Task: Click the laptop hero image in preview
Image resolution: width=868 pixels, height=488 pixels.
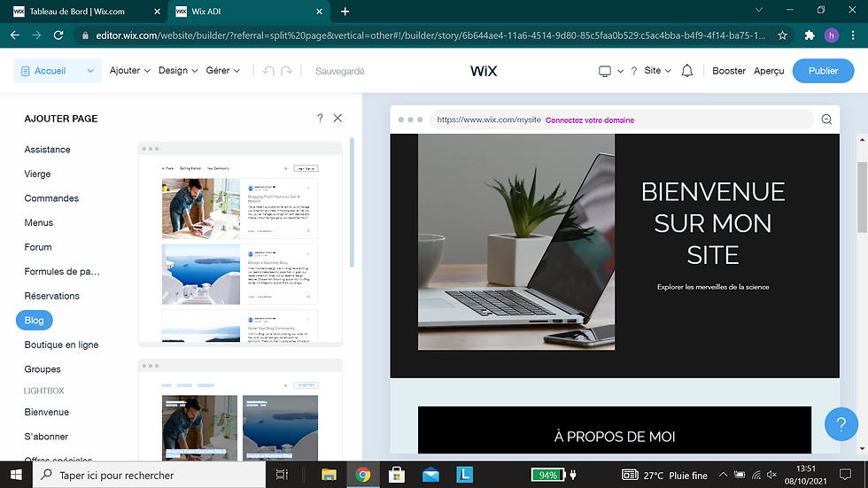Action: 515,242
